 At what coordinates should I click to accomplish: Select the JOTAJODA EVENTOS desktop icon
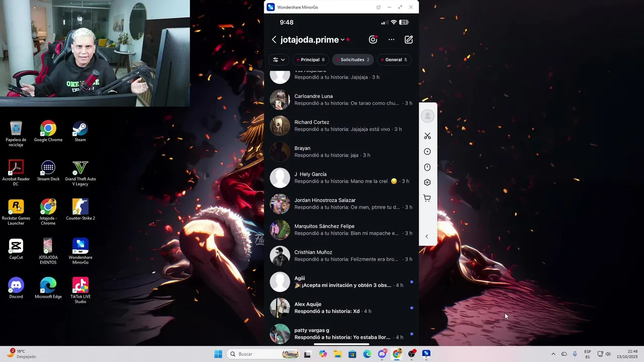[48, 251]
